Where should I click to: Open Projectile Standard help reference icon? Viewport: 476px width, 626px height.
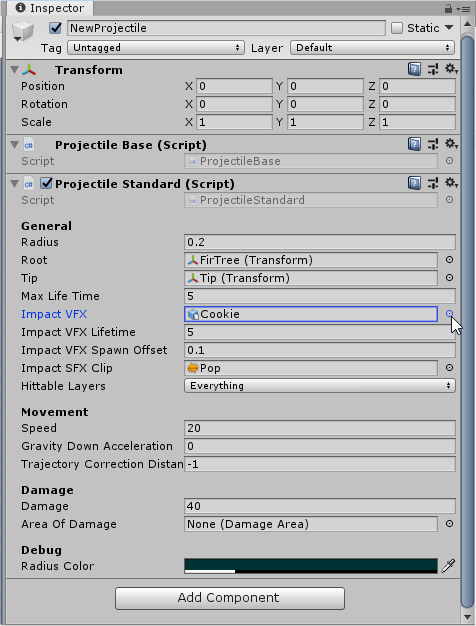414,183
